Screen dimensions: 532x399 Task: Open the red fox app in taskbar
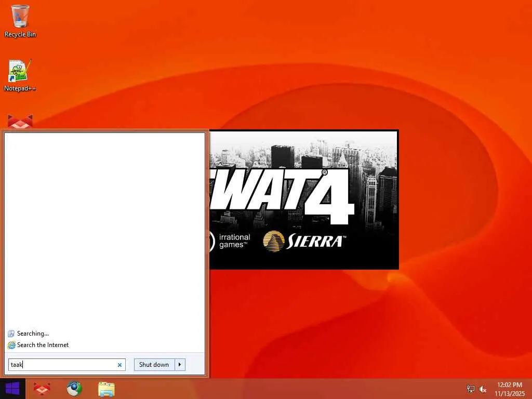pos(42,389)
